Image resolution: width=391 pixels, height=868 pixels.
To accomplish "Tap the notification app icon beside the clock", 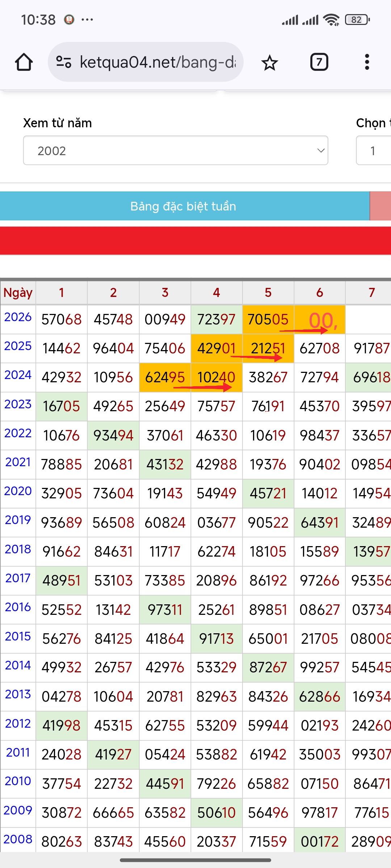I will 69,20.
